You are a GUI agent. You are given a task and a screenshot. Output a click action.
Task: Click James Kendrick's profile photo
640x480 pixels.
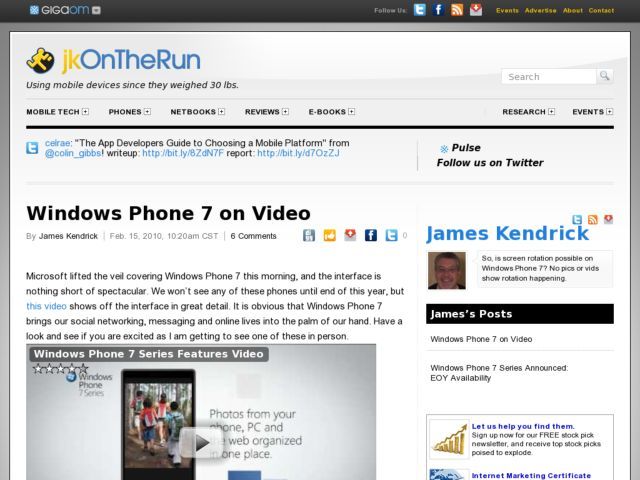(x=447, y=271)
